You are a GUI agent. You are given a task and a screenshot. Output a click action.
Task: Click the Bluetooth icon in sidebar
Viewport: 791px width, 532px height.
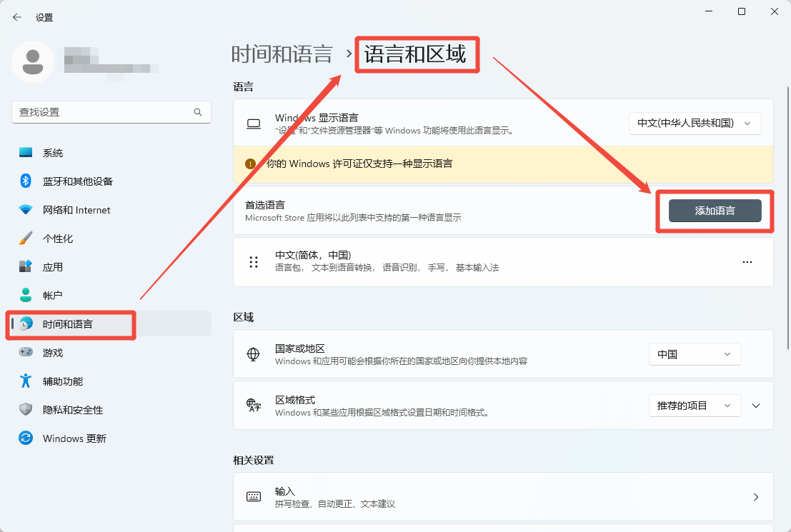coord(25,181)
